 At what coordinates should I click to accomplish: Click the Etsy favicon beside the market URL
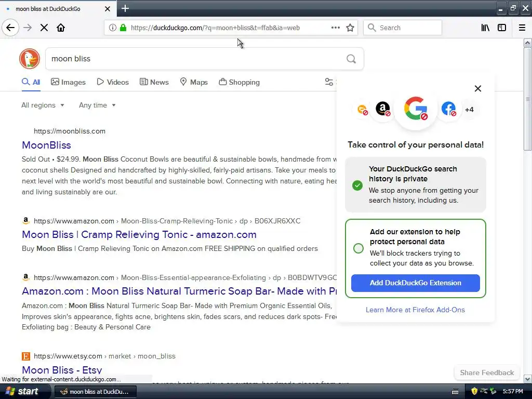26,356
